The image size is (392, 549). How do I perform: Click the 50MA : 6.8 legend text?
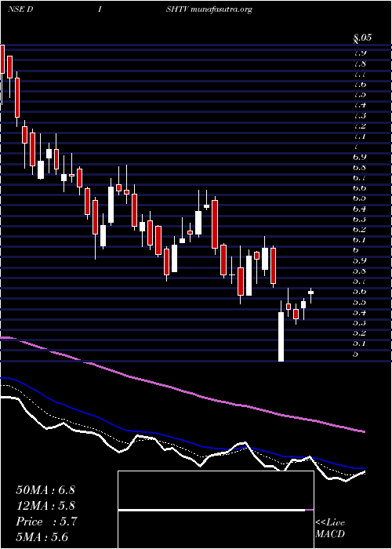coord(45,490)
